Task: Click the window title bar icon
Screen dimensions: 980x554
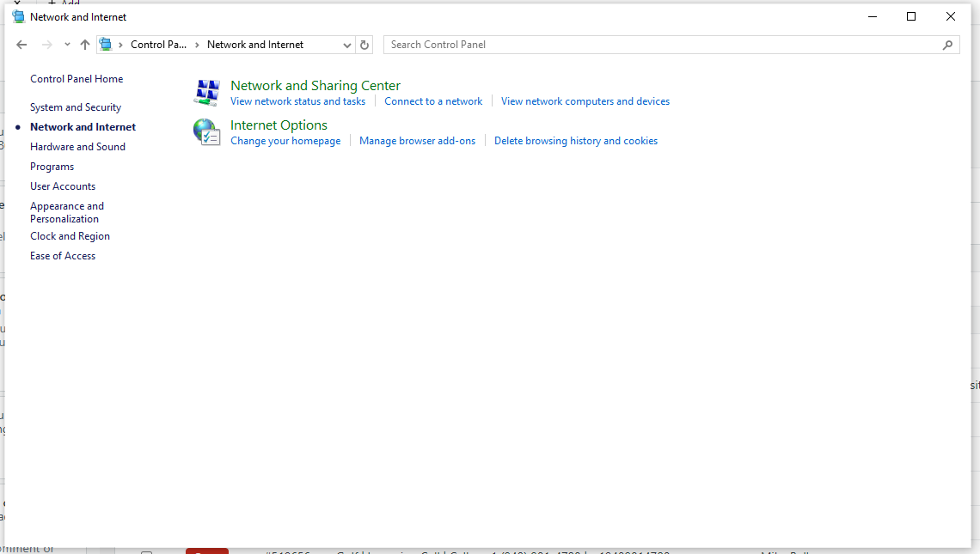Action: (x=18, y=16)
